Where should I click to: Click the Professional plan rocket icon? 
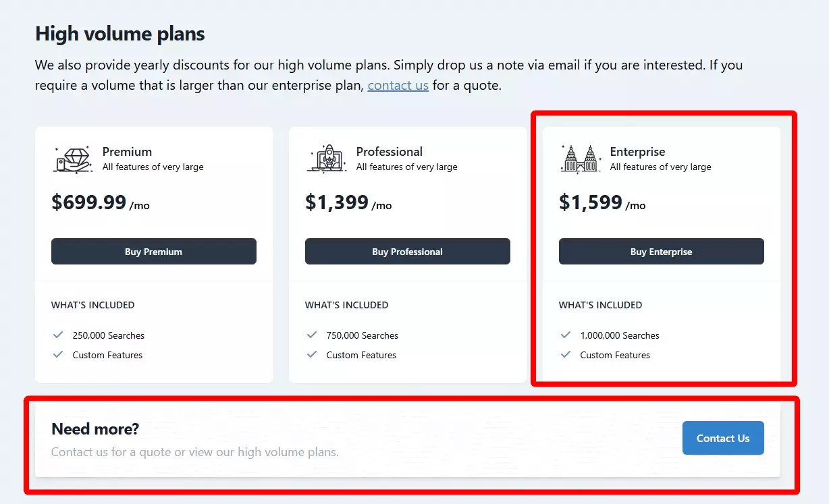(327, 159)
